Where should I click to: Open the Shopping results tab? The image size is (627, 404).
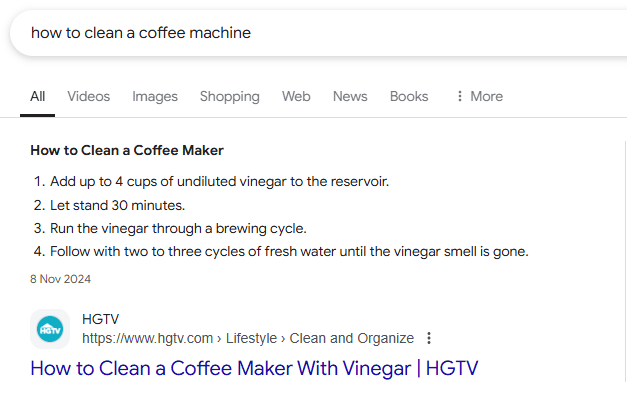(x=230, y=96)
